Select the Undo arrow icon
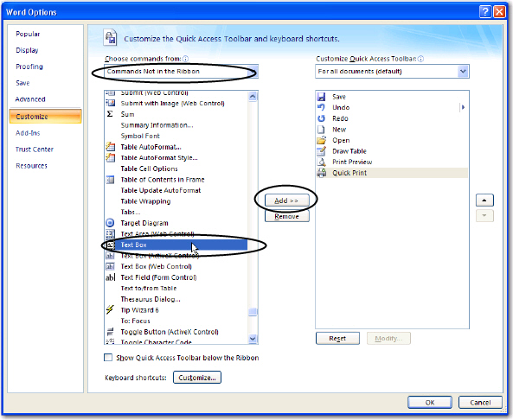This screenshot has width=513, height=420. (321, 107)
